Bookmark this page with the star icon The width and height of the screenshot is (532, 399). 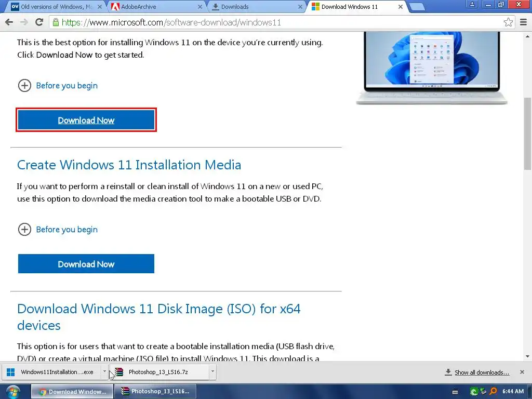coord(508,22)
